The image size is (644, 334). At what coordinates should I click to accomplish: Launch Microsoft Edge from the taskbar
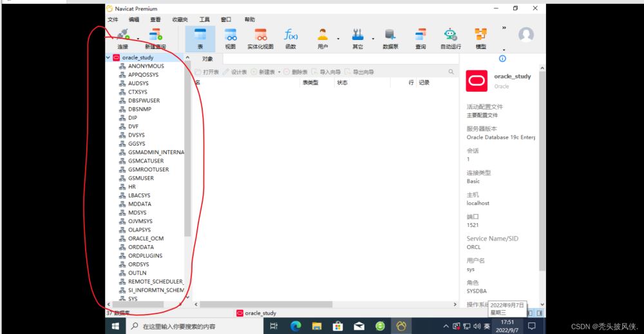pos(296,326)
